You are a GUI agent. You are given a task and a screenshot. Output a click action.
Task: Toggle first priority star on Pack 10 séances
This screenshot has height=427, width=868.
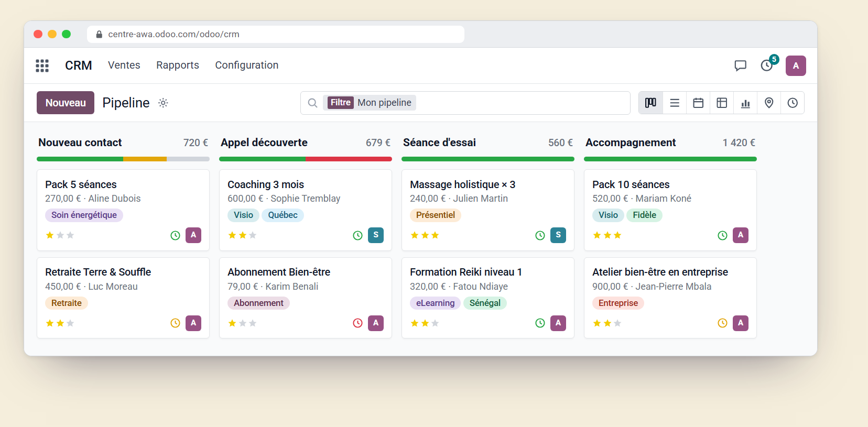(597, 235)
